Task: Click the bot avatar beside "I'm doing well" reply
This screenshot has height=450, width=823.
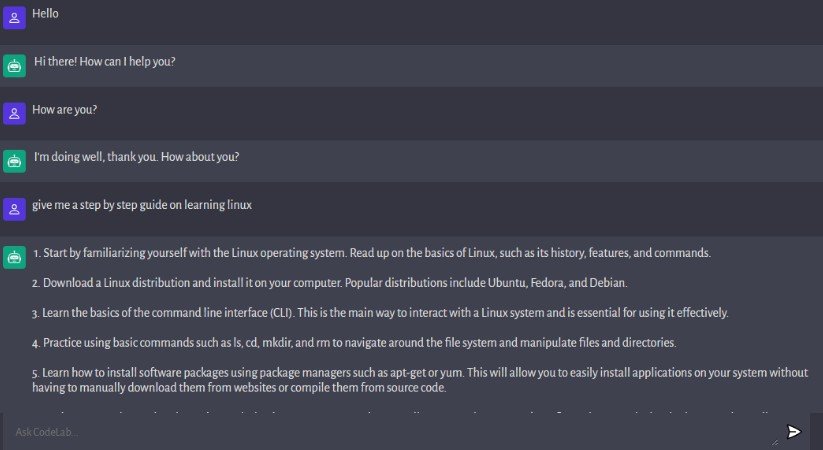Action: (x=14, y=161)
